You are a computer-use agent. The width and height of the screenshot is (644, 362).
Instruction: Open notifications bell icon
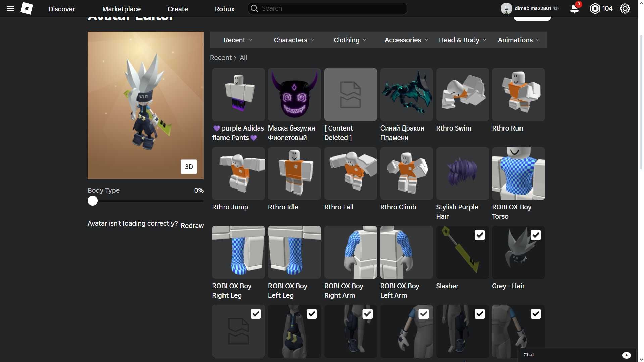(x=574, y=9)
